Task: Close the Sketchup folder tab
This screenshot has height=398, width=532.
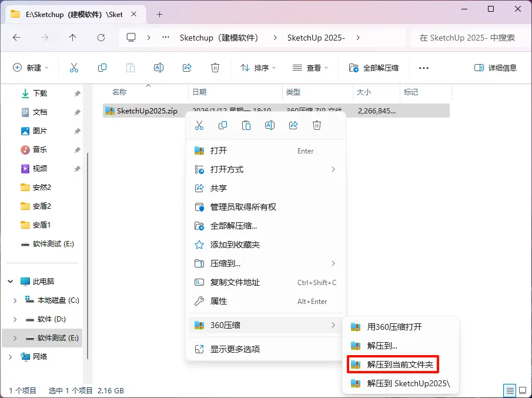Action: (x=134, y=14)
